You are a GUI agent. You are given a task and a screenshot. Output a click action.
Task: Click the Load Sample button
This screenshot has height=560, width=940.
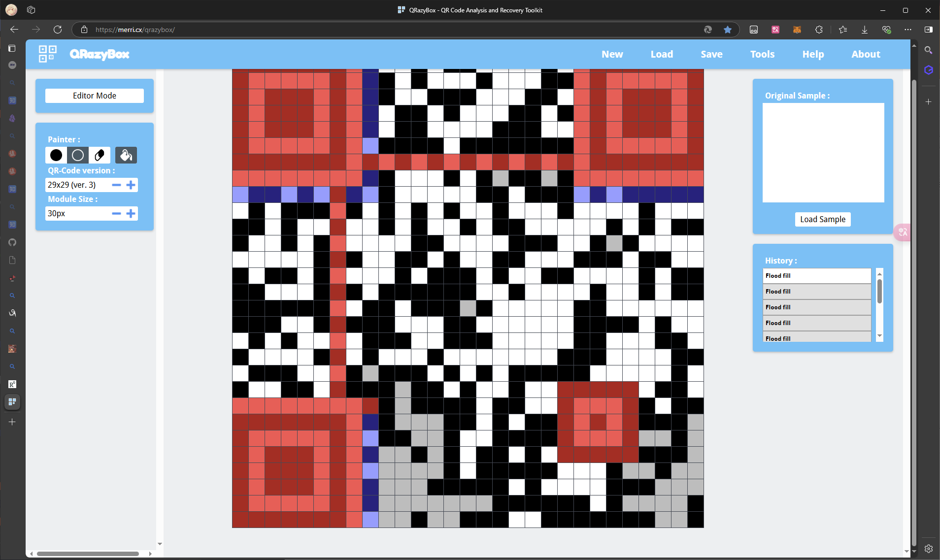(823, 219)
